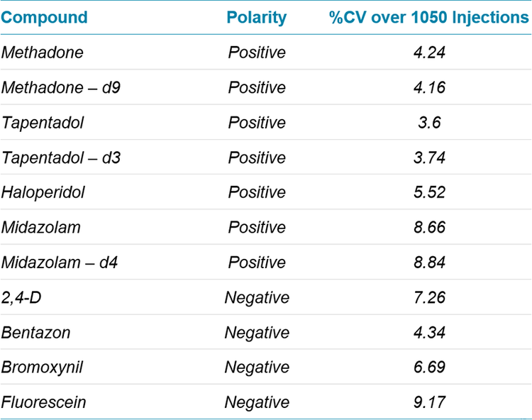Click the Bentazon compound name

(x=35, y=333)
